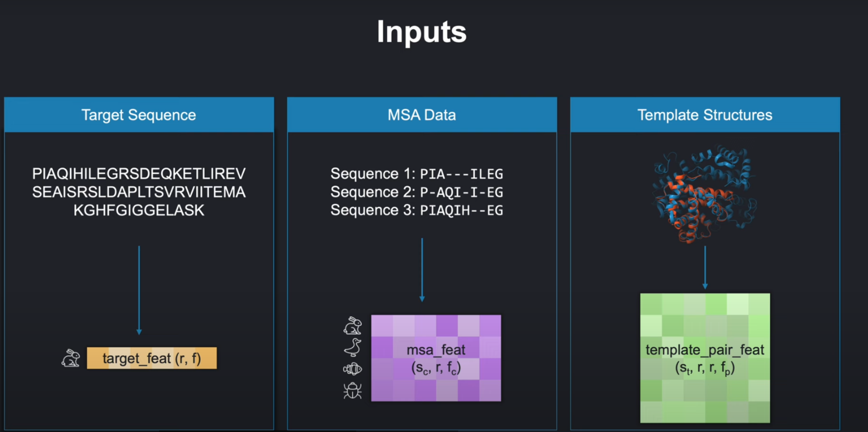Click the fish icon beside msa_feat grid
The height and width of the screenshot is (432, 868).
tap(352, 369)
